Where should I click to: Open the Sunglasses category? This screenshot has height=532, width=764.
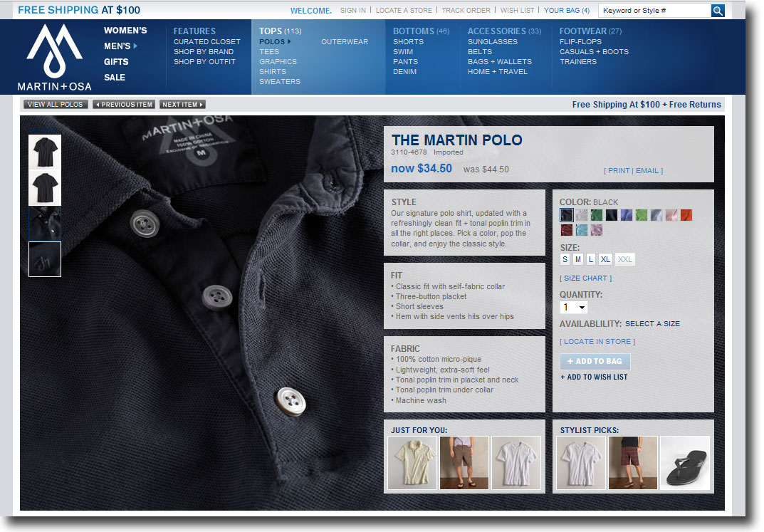point(493,41)
